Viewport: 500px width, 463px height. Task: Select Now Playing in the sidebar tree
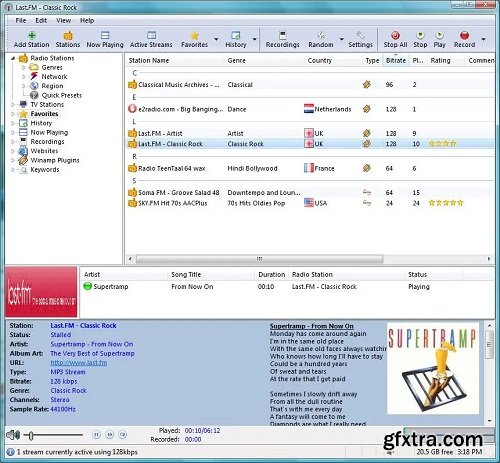click(49, 133)
